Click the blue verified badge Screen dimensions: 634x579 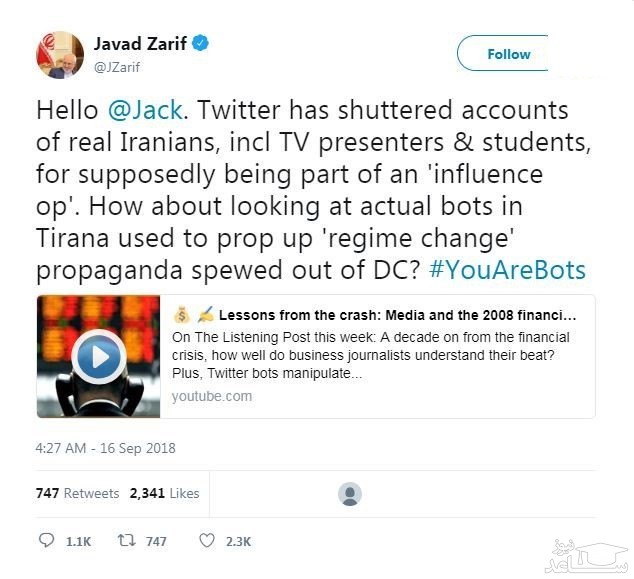(x=200, y=44)
